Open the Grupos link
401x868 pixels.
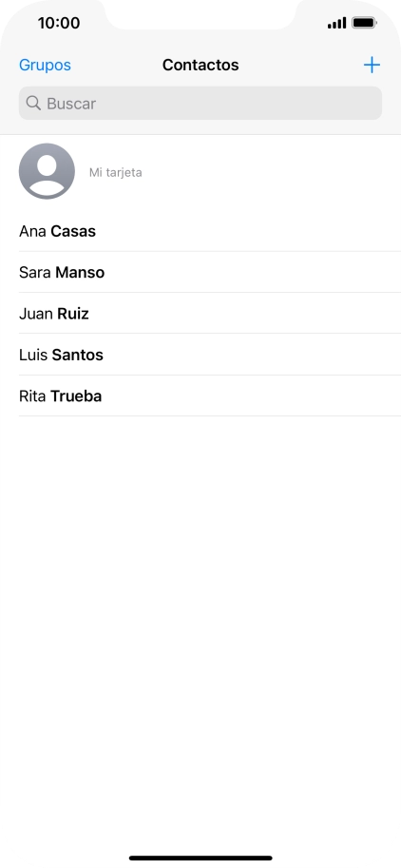(45, 66)
